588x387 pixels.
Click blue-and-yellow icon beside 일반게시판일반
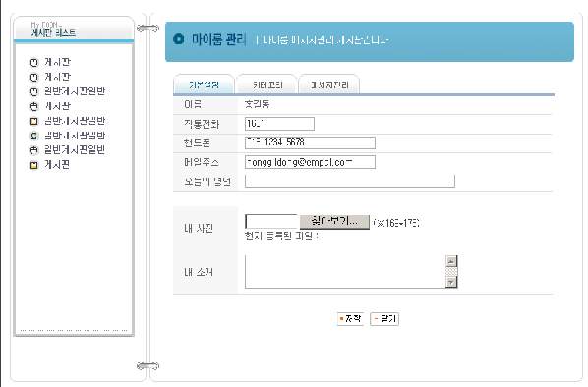(x=34, y=136)
